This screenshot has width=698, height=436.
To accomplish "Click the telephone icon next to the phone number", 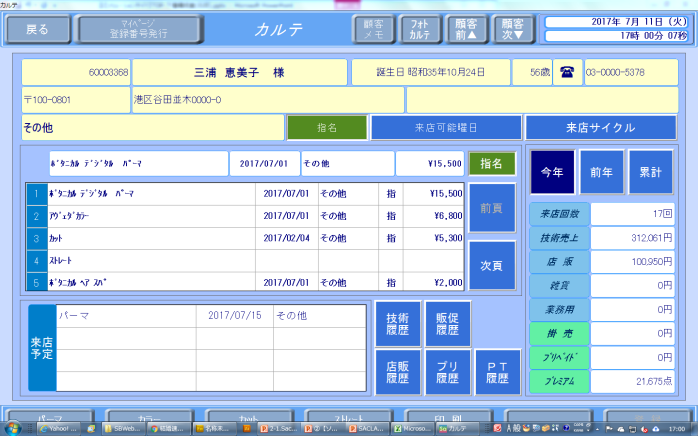I will (x=567, y=72).
